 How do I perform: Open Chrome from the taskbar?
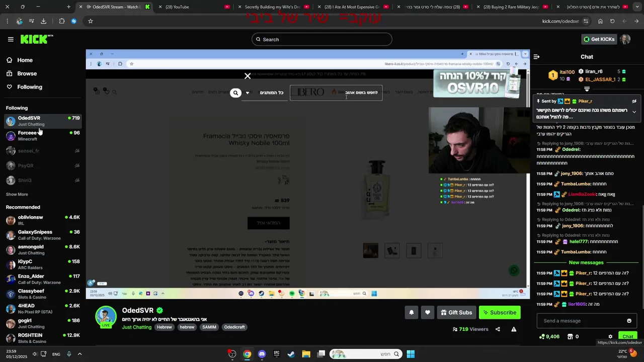pyautogui.click(x=247, y=354)
